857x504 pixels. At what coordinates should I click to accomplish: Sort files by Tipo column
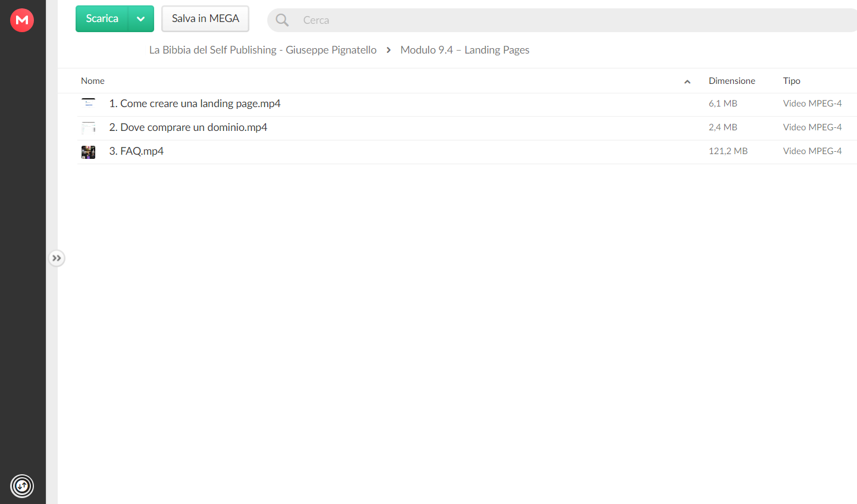792,81
